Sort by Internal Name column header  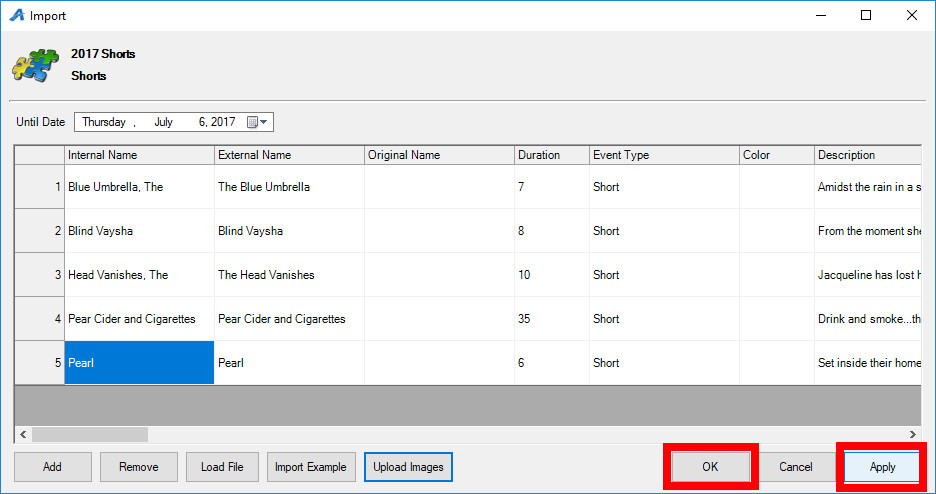(x=139, y=155)
